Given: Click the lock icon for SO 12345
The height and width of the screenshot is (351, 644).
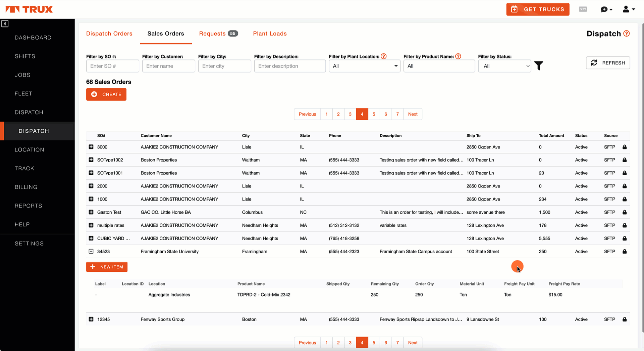Looking at the screenshot, I should click(x=625, y=319).
